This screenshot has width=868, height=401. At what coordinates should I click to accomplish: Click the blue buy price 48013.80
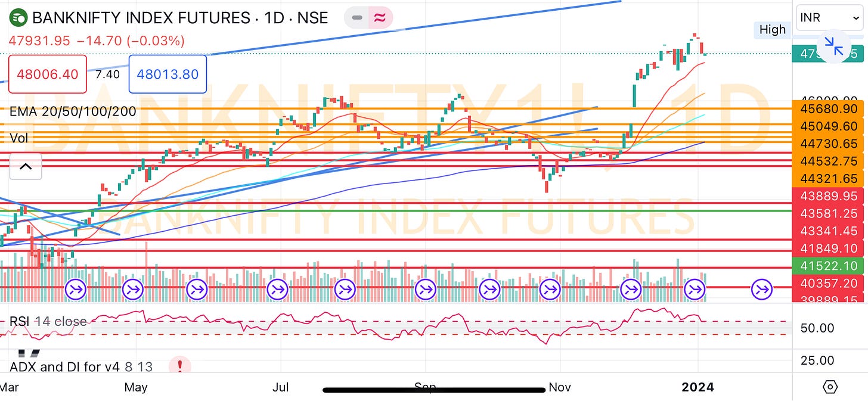(x=168, y=74)
